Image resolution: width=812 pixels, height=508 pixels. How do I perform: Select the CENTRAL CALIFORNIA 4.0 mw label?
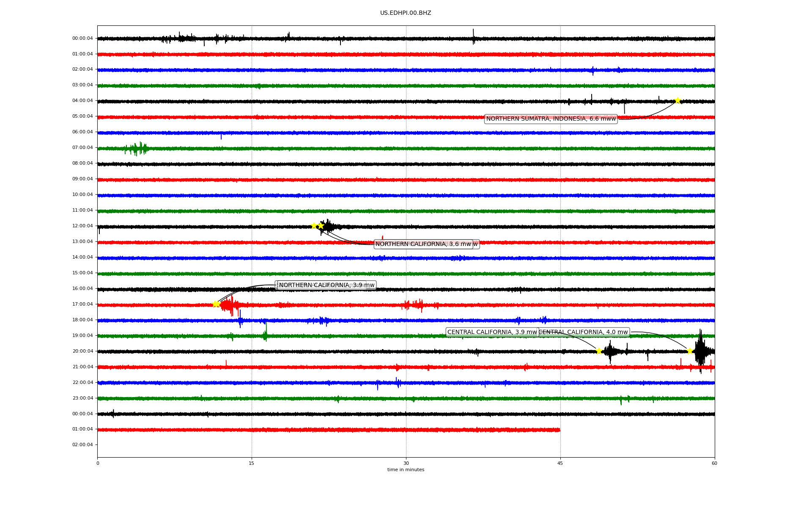coord(584,332)
